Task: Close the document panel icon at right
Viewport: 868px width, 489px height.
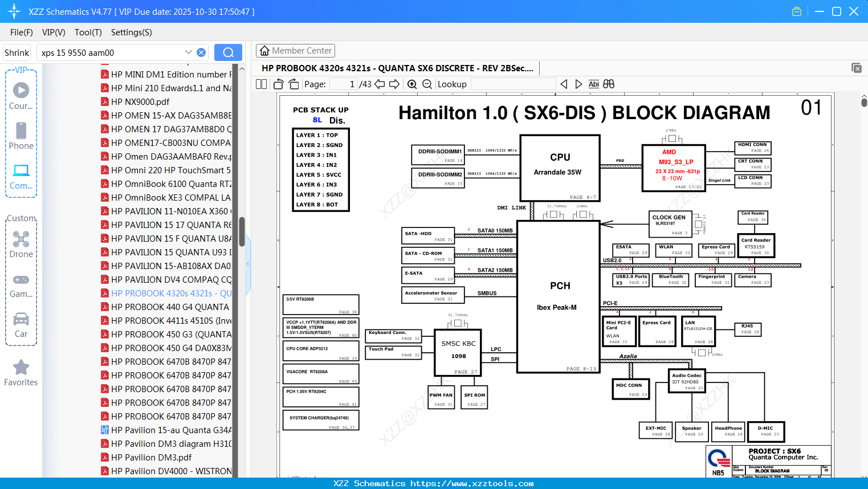Action: pos(857,68)
